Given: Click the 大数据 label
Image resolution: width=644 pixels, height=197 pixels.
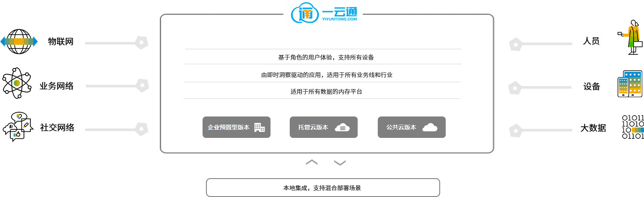Looking at the screenshot, I should click(x=593, y=128).
